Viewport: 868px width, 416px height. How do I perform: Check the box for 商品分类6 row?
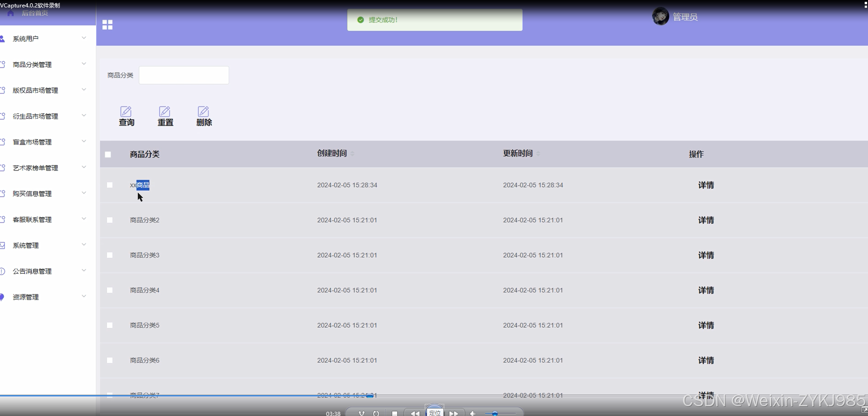point(110,360)
